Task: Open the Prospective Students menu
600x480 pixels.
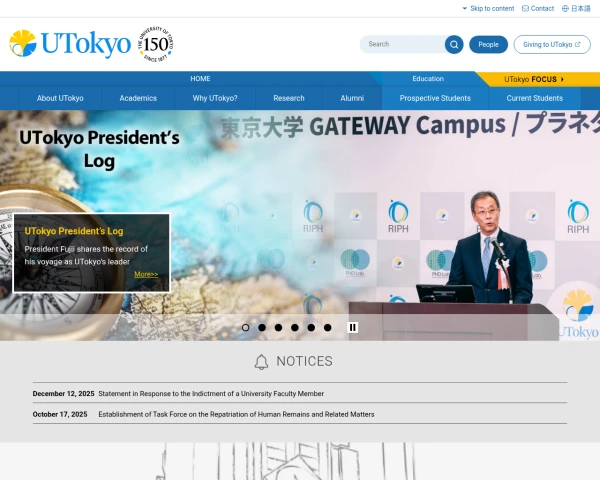Action: [x=435, y=98]
